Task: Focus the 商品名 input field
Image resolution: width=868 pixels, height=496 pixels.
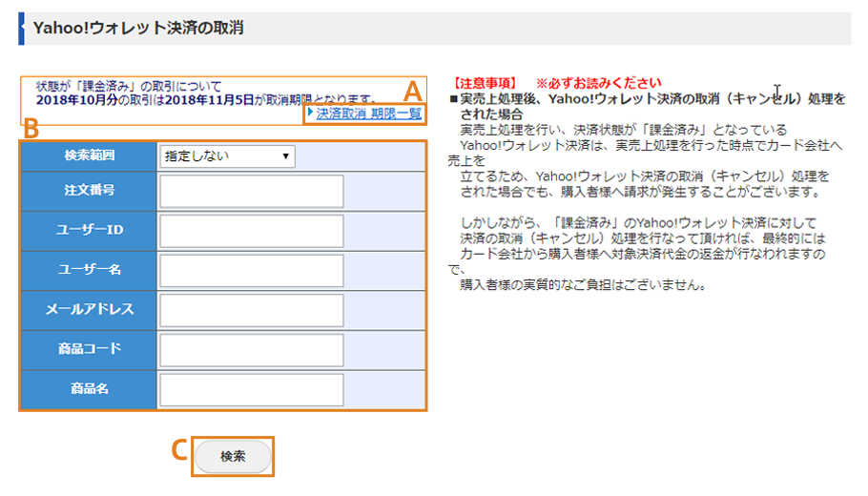Action: [x=252, y=390]
